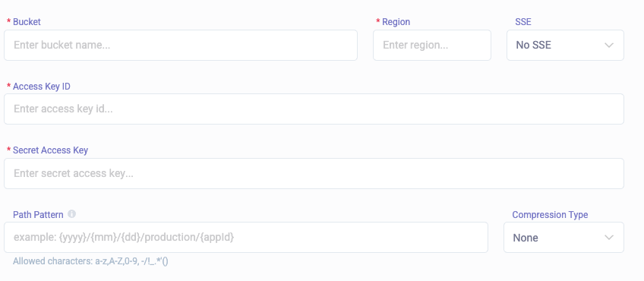
Task: Select the Secret Access Key text box
Action: tap(314, 173)
